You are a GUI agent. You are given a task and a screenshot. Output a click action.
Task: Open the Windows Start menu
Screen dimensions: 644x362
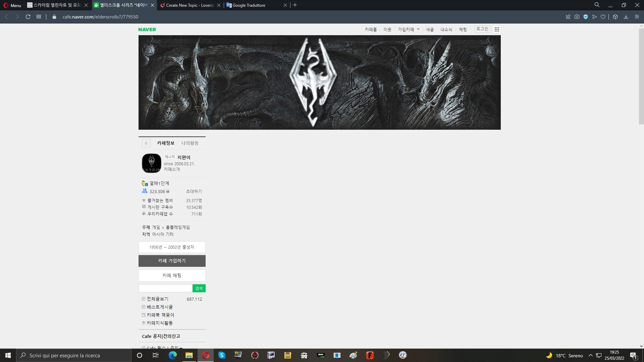pyautogui.click(x=8, y=355)
